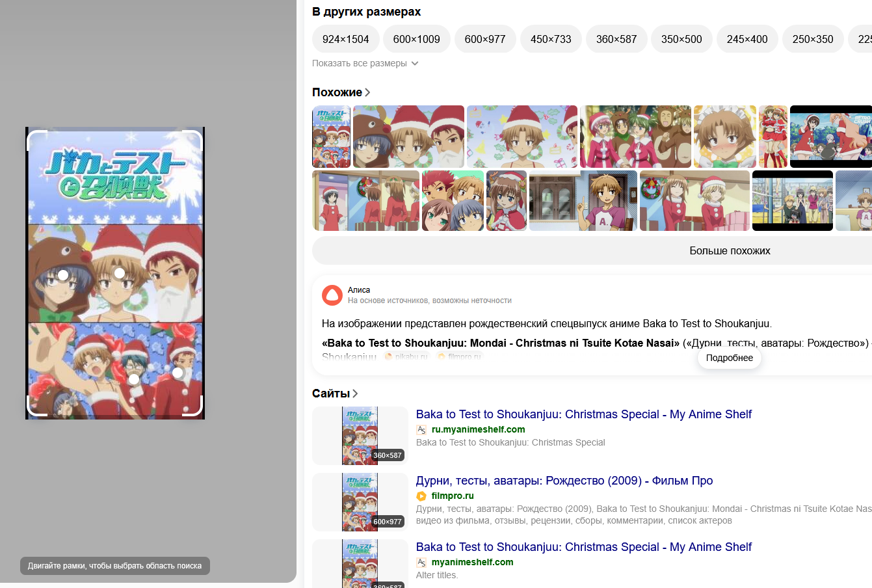Open similar thumbnail with red-haired character close-up faces
This screenshot has height=588, width=872.
point(453,201)
